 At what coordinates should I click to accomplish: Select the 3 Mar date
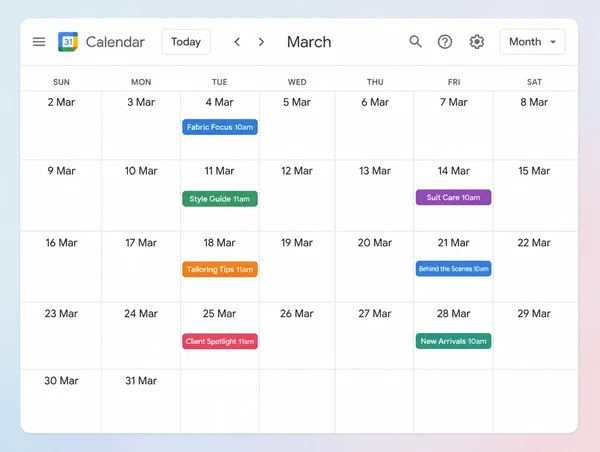click(x=141, y=102)
